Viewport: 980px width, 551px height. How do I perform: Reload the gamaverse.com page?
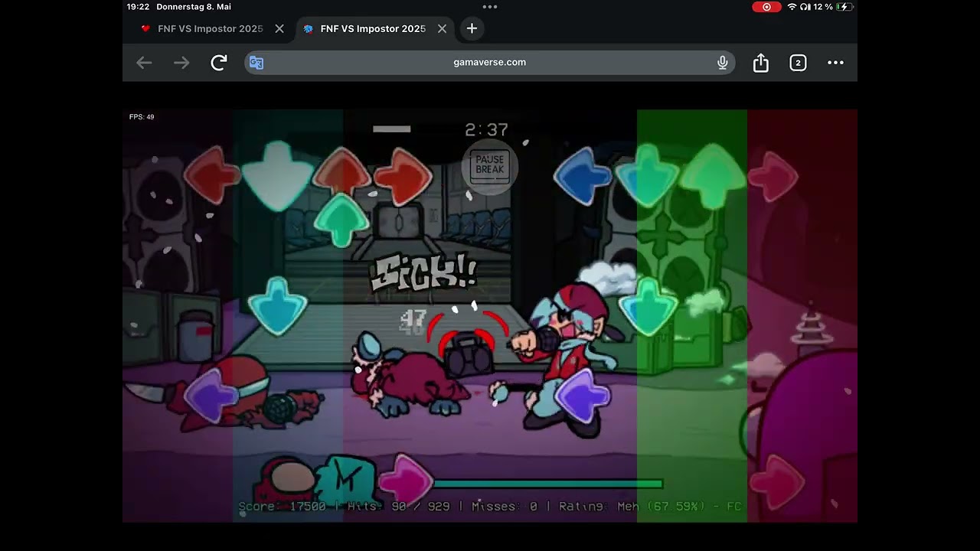coord(219,63)
